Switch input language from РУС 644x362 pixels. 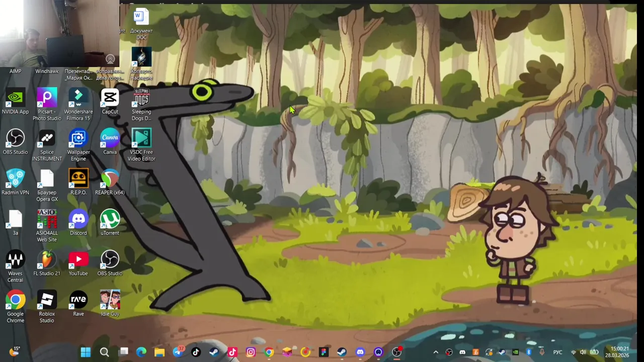557,352
